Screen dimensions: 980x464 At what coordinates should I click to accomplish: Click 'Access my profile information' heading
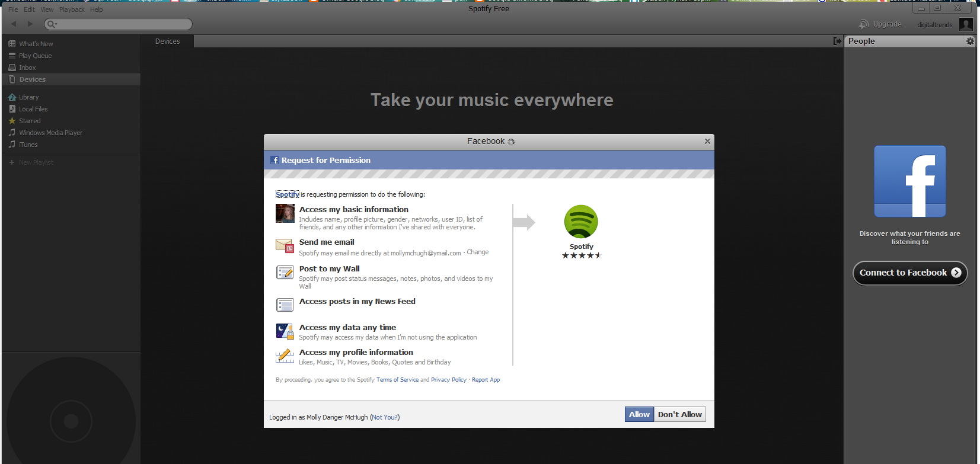coord(356,353)
